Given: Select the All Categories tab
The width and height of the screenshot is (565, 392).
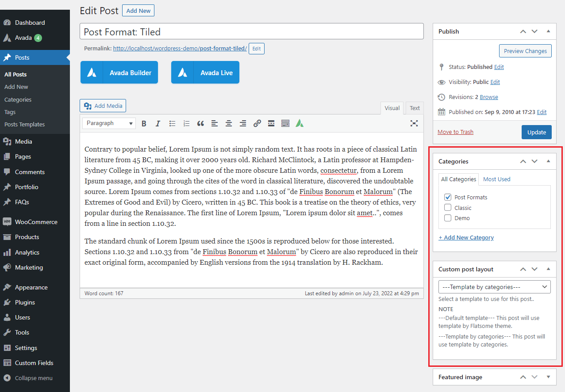Looking at the screenshot, I should (459, 179).
